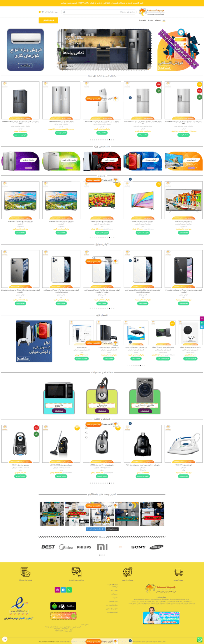Click the wishlist heart on Bosch vacuum
This screenshot has width=204, height=644.
(x=86, y=437)
